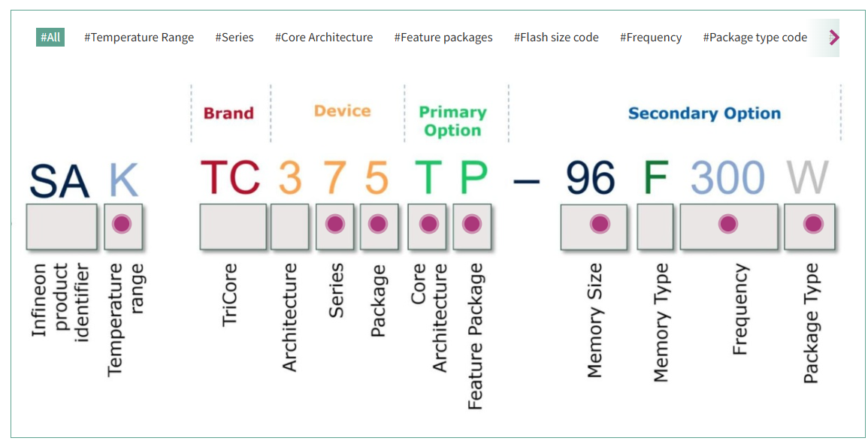Image resolution: width=868 pixels, height=441 pixels.
Task: Click the Series hotspot dot
Action: point(335,224)
